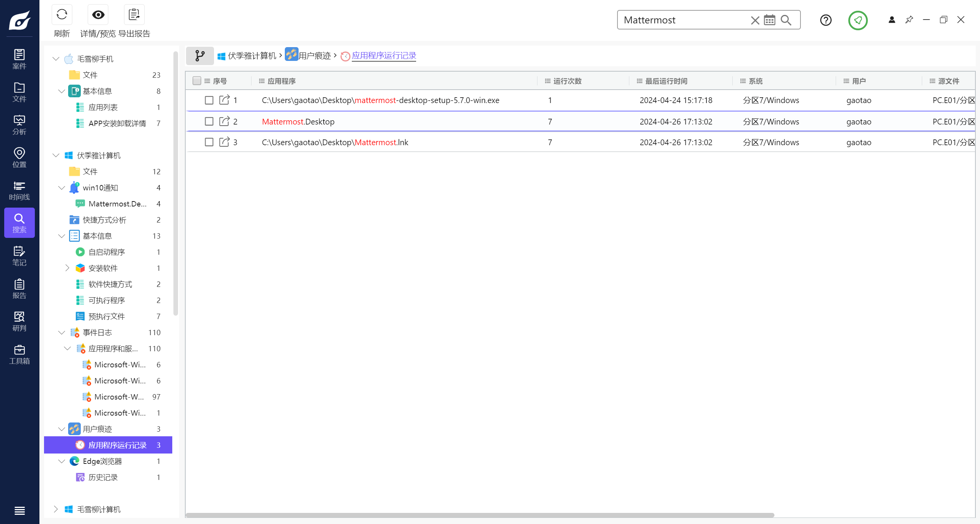
Task: Click the Export Report (导出报告) icon
Action: click(134, 15)
